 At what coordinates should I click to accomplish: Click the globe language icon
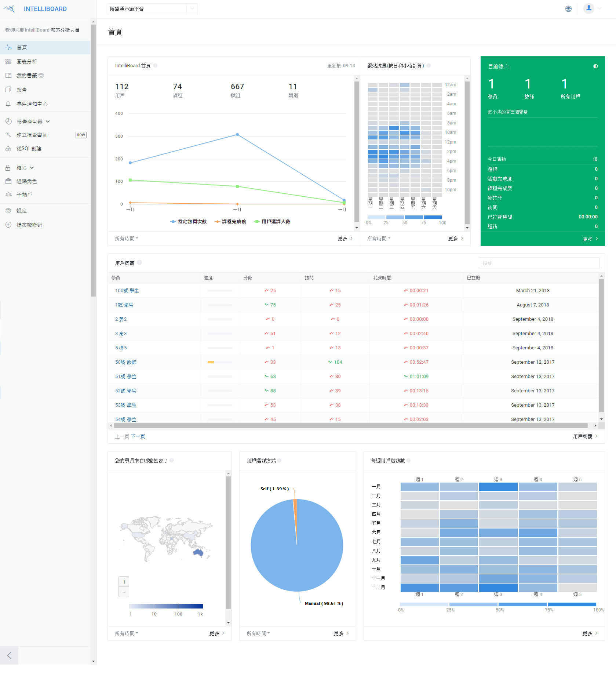[568, 9]
